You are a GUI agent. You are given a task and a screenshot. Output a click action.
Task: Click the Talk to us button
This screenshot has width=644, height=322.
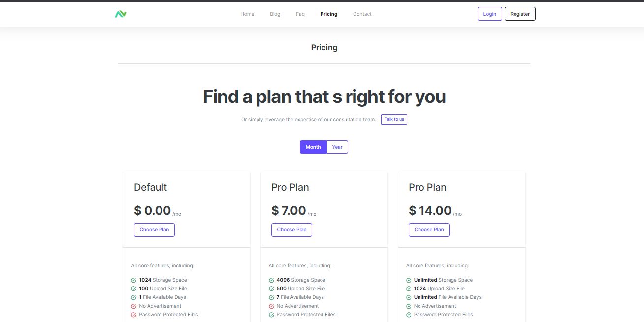[x=394, y=119]
